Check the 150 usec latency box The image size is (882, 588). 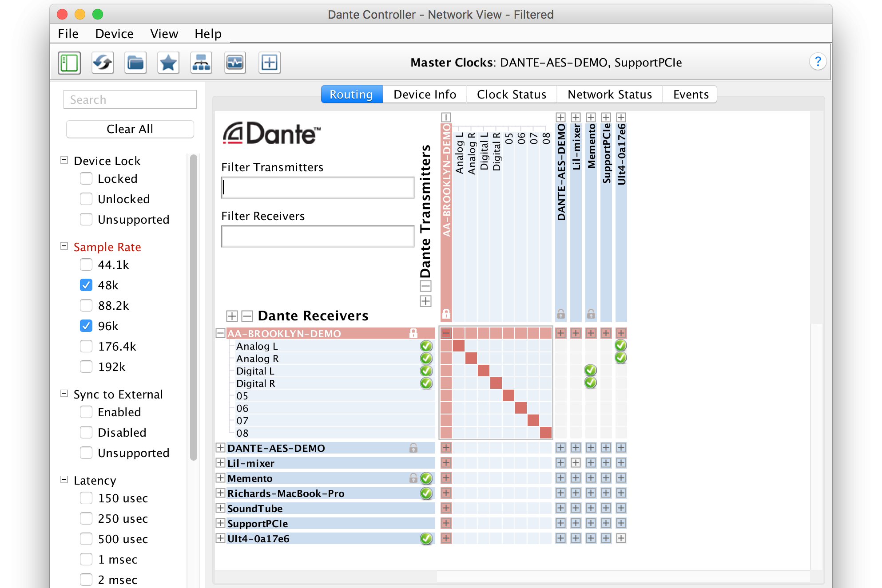[86, 498]
